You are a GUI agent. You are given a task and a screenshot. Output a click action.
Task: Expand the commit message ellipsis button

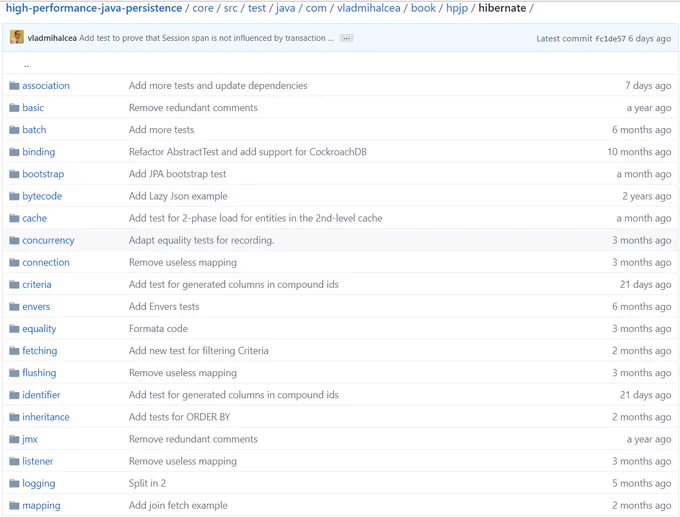347,38
